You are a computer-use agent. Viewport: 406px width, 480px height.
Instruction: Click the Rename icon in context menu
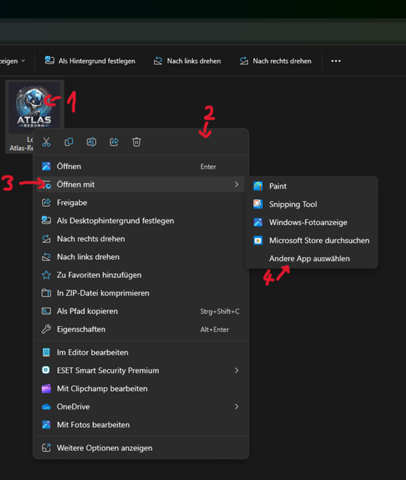point(91,142)
